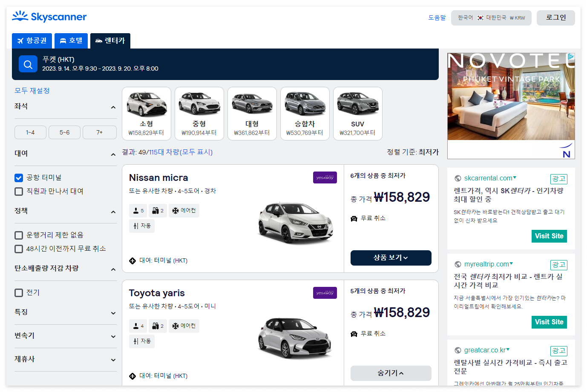This screenshot has height=392, width=587.
Task: Collapse the 정책 filter section
Action: pos(113,212)
